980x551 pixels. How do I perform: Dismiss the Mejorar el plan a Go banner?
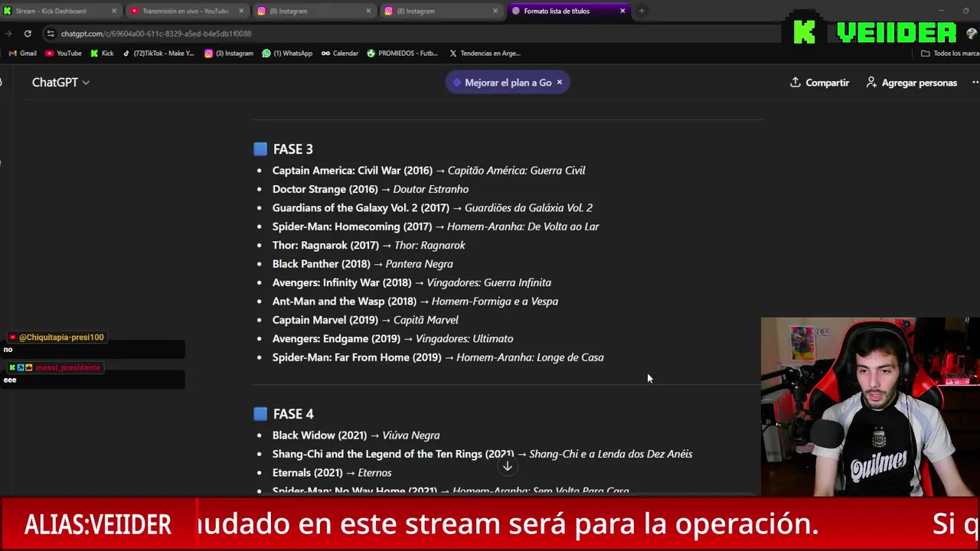pyautogui.click(x=559, y=83)
